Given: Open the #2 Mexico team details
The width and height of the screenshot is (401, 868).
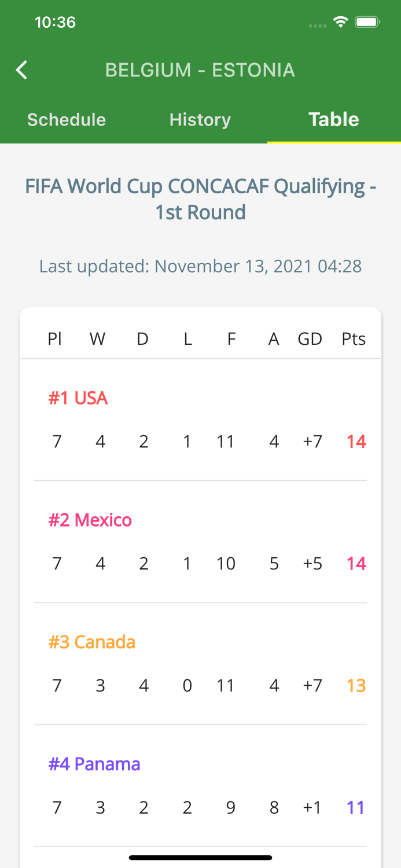Looking at the screenshot, I should (90, 520).
